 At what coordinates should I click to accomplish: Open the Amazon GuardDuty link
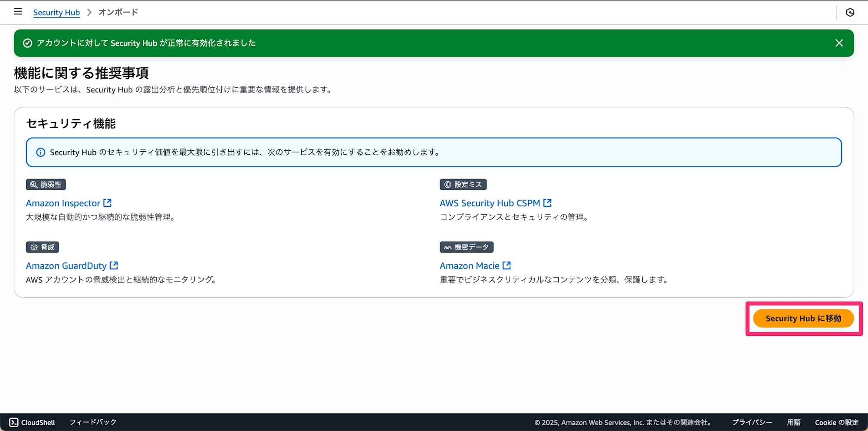pos(66,265)
